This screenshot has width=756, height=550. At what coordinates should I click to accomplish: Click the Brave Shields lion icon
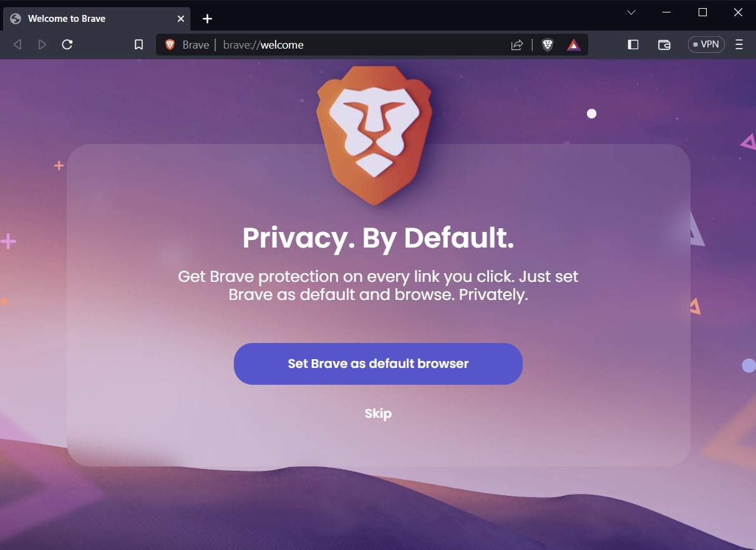(548, 45)
